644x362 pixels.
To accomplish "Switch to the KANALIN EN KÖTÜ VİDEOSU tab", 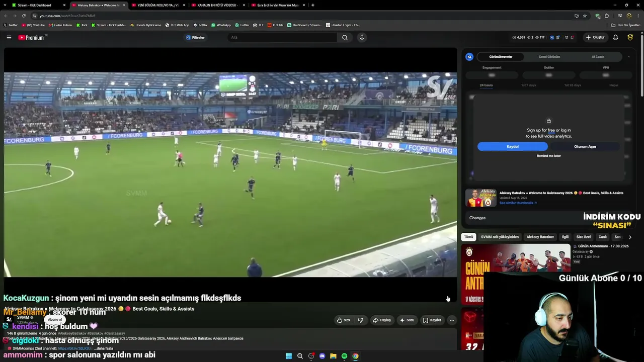I will point(218,5).
